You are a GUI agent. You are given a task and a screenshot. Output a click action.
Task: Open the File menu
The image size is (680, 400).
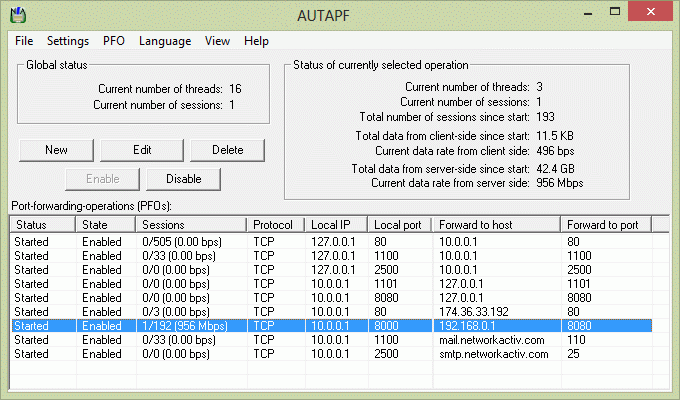(x=24, y=41)
